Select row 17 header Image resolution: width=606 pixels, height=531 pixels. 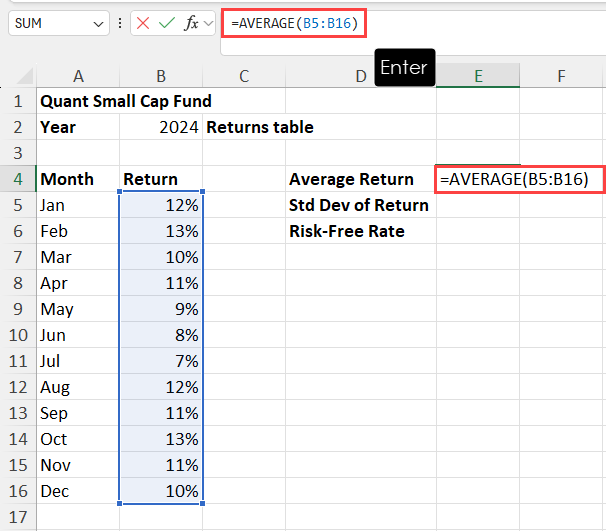pos(18,517)
